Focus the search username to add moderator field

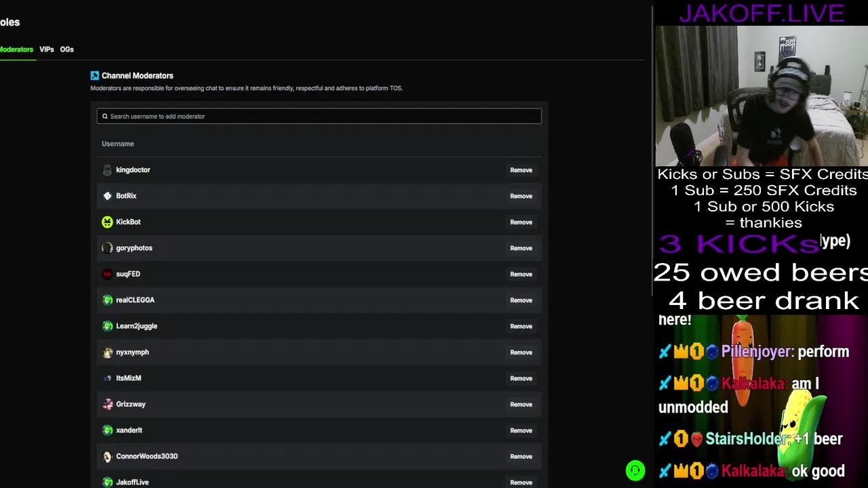point(319,116)
